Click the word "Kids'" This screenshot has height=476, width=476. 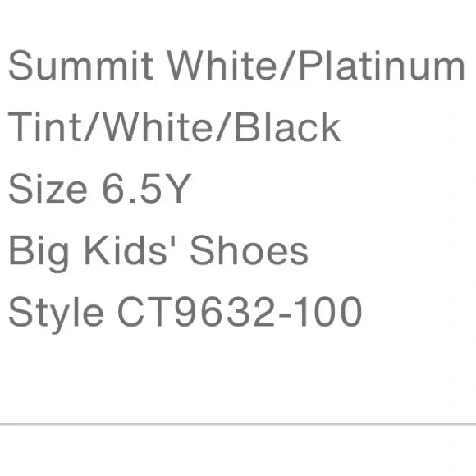[126, 249]
